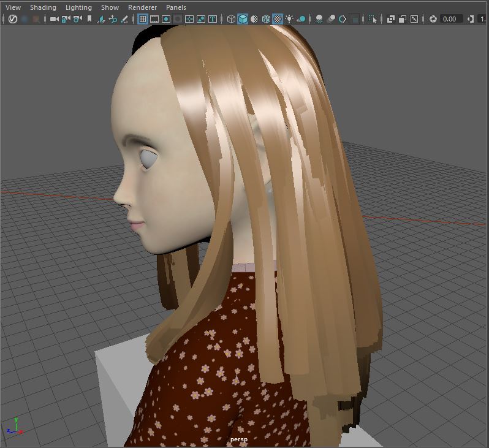Open the Lighting menu
The width and height of the screenshot is (489, 448).
[78, 7]
